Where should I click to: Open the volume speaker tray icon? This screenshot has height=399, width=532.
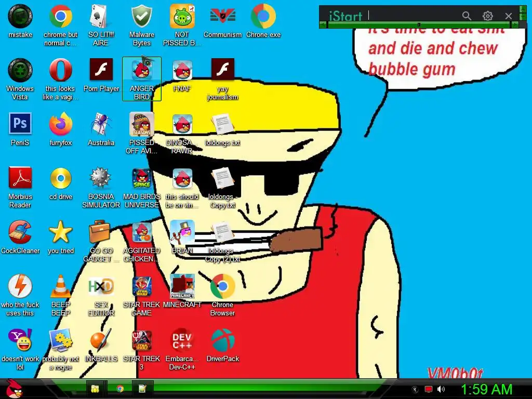click(441, 389)
